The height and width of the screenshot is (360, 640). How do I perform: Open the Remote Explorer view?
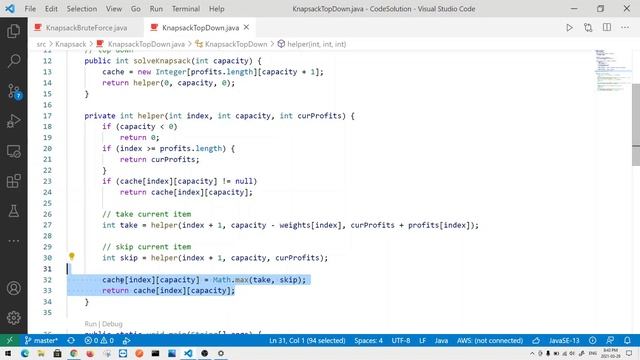tap(13, 151)
